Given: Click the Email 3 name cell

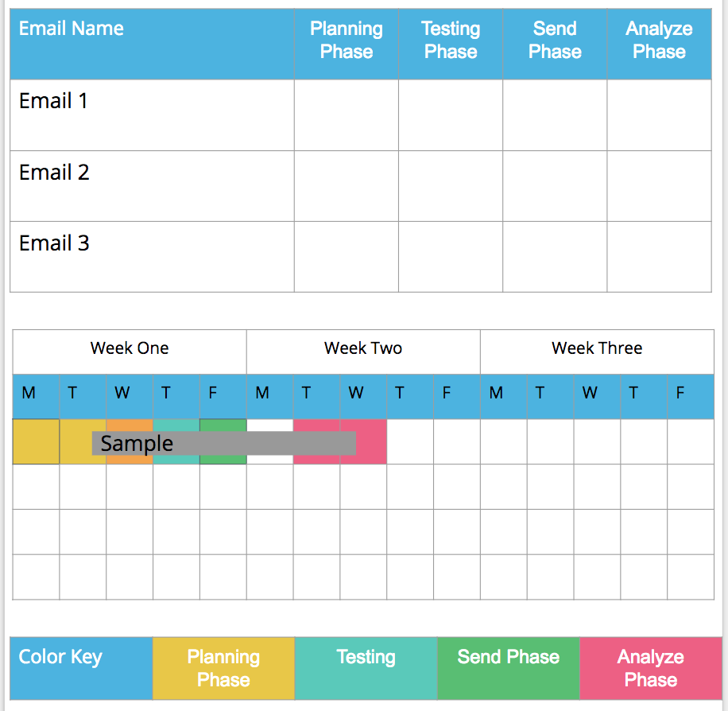Looking at the screenshot, I should click(x=151, y=256).
